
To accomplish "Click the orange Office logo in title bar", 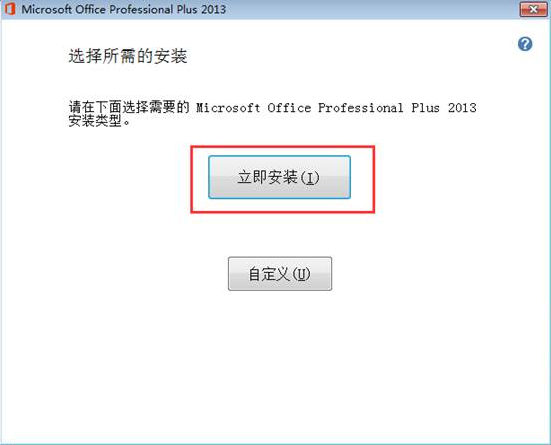I will (x=9, y=9).
